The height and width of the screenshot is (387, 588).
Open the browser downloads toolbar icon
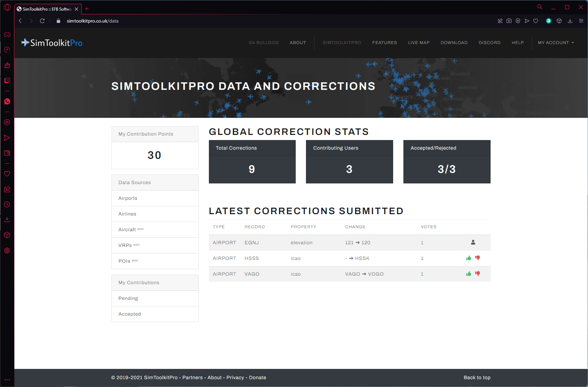click(x=570, y=21)
